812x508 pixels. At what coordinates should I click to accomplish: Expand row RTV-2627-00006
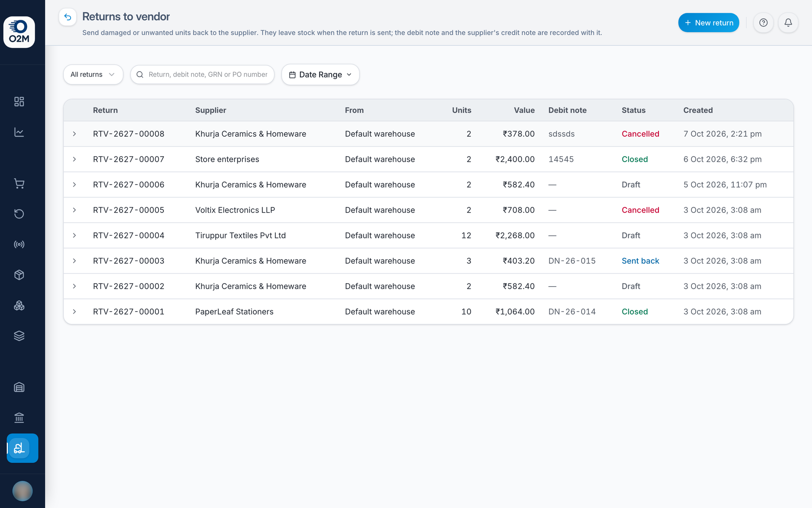74,185
